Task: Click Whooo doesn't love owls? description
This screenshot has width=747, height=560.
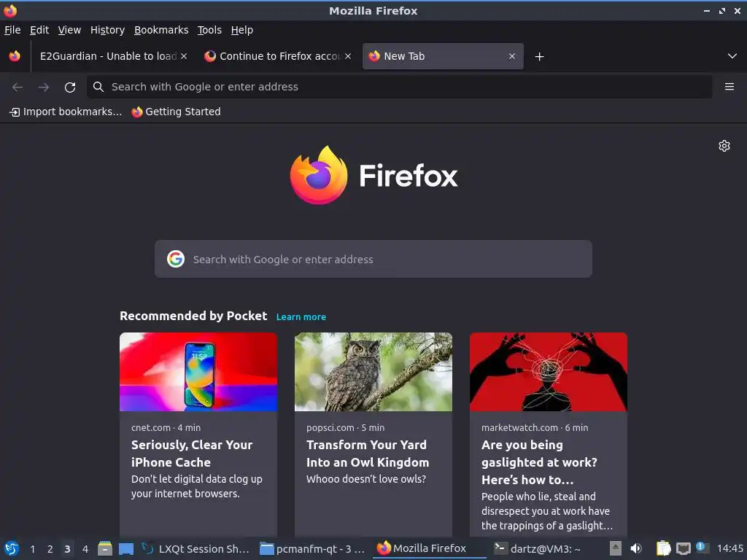Action: pyautogui.click(x=366, y=479)
